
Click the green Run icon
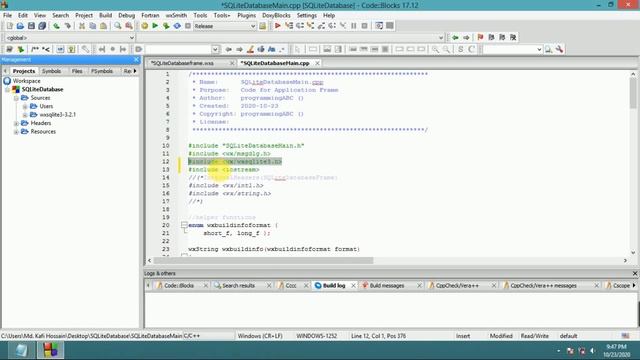[155, 26]
